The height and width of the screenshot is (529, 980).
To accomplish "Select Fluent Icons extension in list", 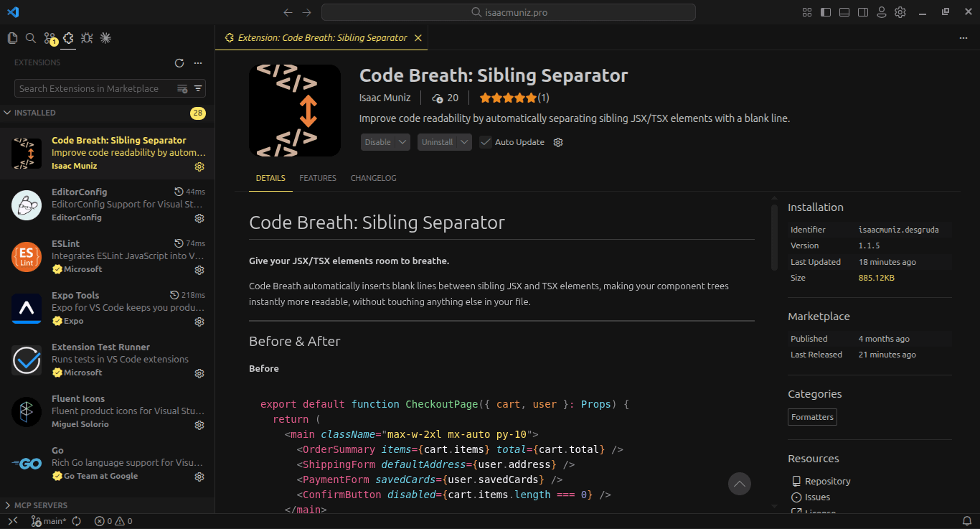I will (108, 411).
